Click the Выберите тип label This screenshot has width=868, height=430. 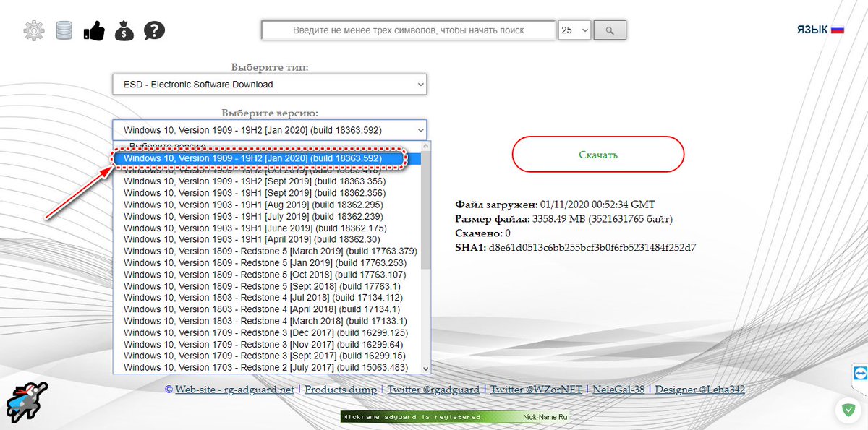click(270, 67)
